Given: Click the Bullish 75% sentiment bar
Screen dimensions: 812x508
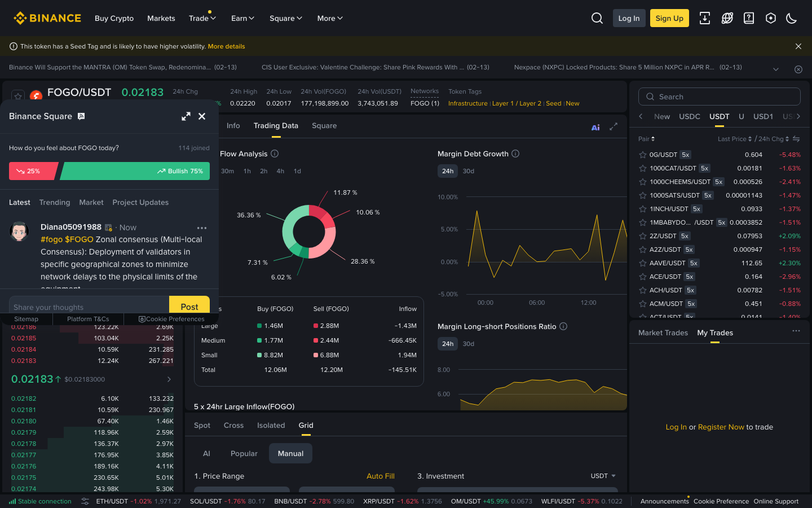Looking at the screenshot, I should (135, 170).
